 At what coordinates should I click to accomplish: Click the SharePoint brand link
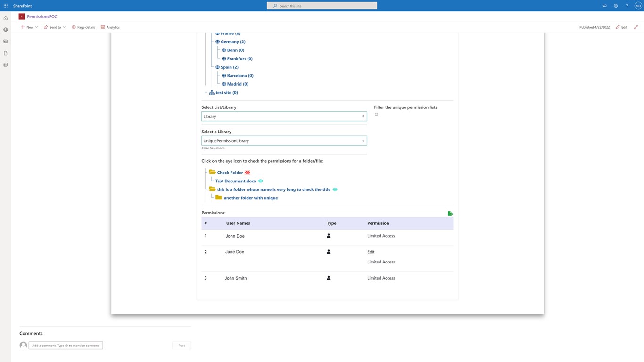(22, 6)
